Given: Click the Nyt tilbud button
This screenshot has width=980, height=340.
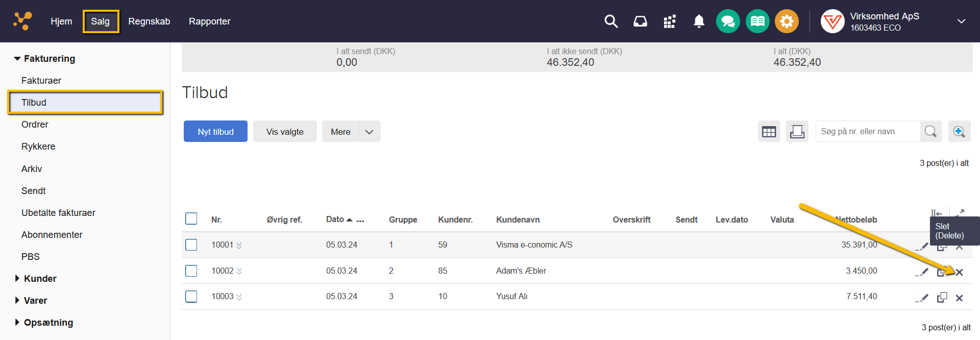Looking at the screenshot, I should coord(215,132).
